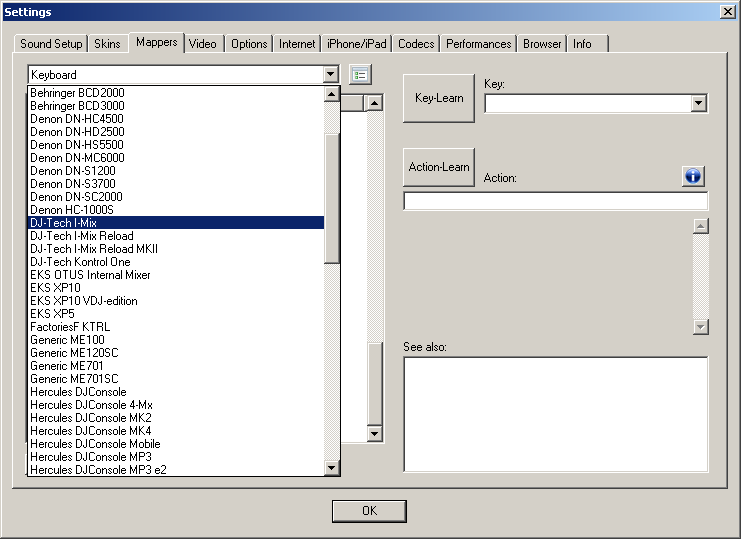Click the device list scrollbar thumb
Screen dimensions: 741x539
332,198
